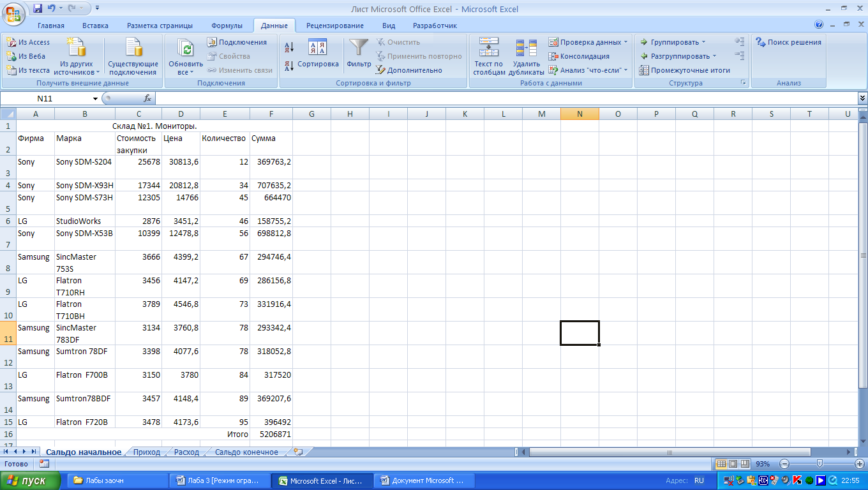Sort descending Я to А
The height and width of the screenshot is (490, 868).
coord(288,65)
